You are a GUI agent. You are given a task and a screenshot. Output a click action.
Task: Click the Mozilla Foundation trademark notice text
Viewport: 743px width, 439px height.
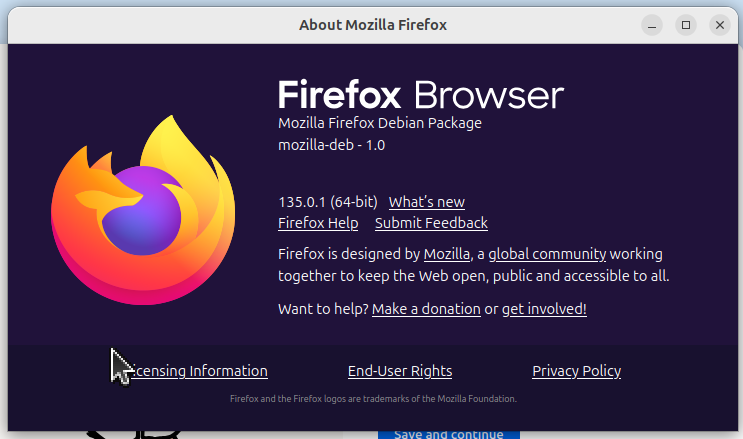pyautogui.click(x=373, y=399)
